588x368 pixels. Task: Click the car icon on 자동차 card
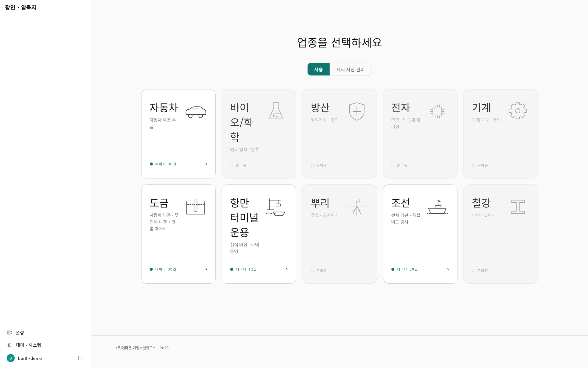[x=196, y=112]
